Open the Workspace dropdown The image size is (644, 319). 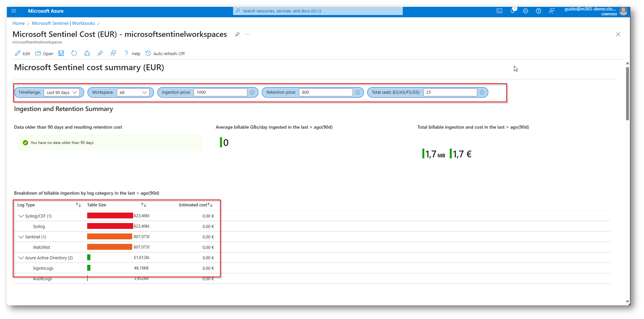click(x=133, y=92)
